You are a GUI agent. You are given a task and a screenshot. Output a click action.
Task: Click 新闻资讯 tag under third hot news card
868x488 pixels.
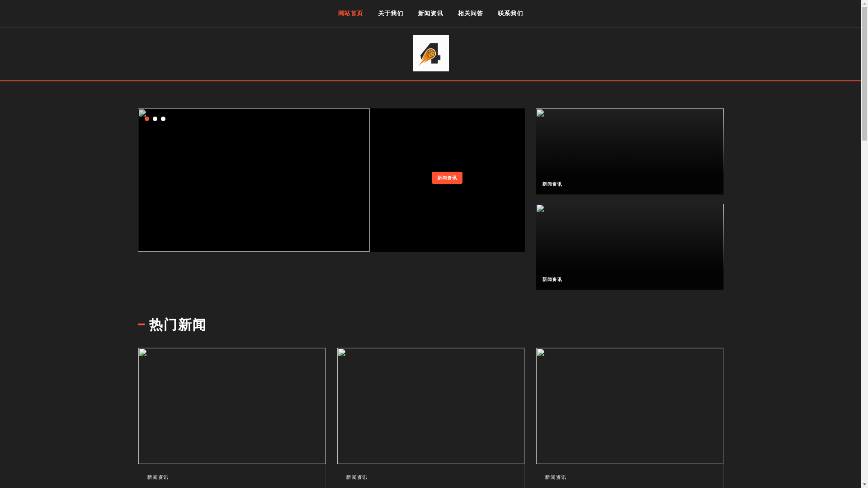[556, 477]
